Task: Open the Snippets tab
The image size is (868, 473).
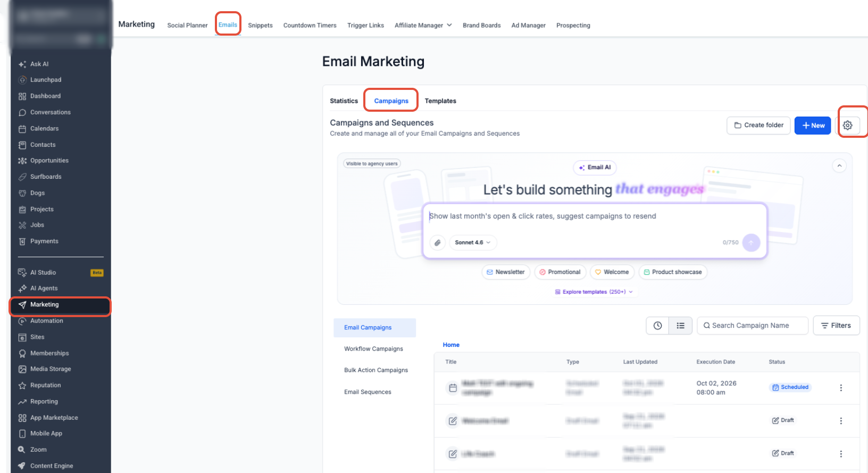Action: 260,25
